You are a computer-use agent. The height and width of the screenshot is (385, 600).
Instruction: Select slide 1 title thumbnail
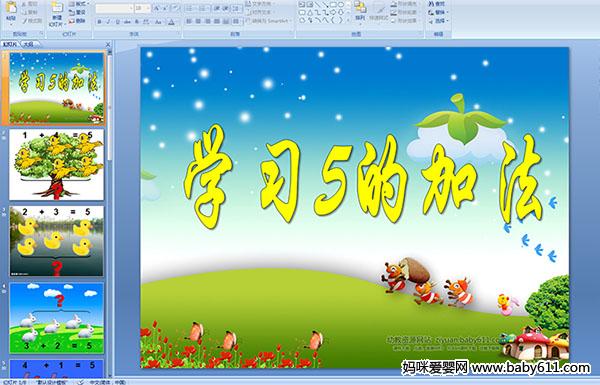[x=56, y=88]
